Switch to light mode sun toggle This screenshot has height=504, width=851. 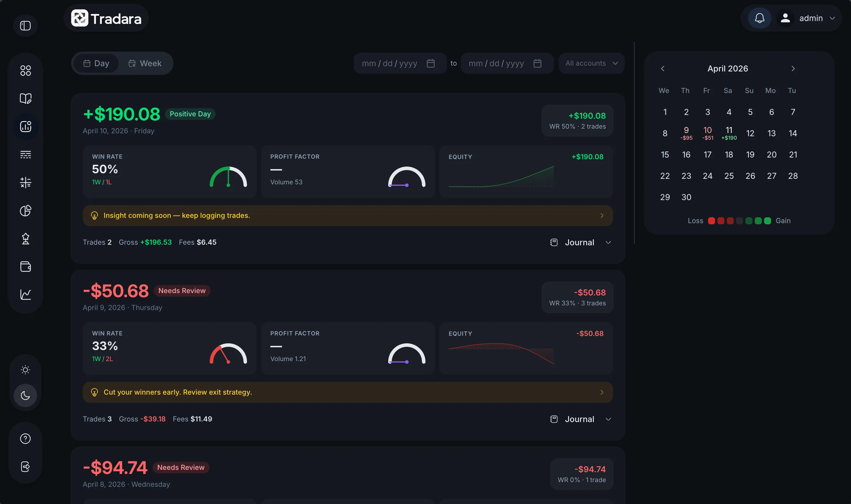25,370
